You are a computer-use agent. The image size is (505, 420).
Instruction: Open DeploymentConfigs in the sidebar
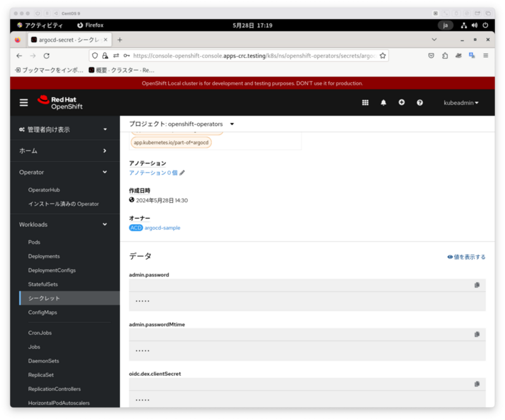click(x=52, y=270)
